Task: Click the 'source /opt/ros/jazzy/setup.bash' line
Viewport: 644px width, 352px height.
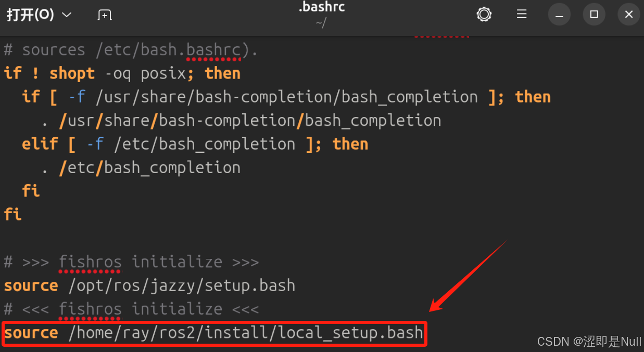Action: point(149,285)
